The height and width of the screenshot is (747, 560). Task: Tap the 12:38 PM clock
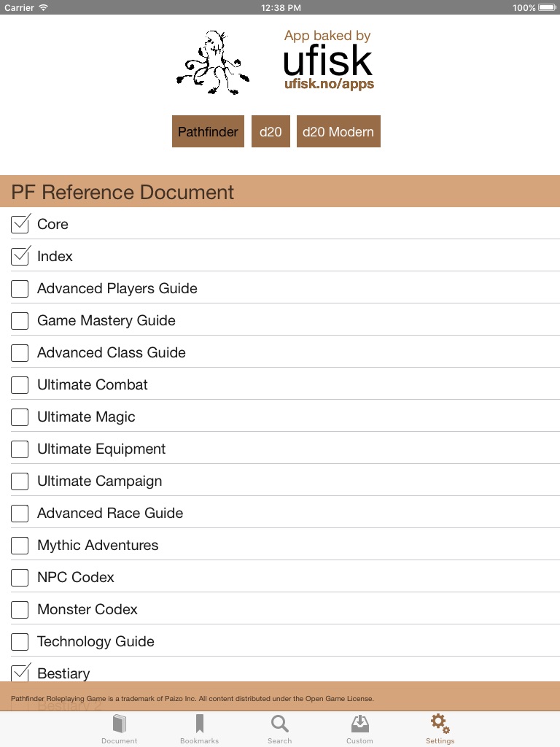coord(281,7)
